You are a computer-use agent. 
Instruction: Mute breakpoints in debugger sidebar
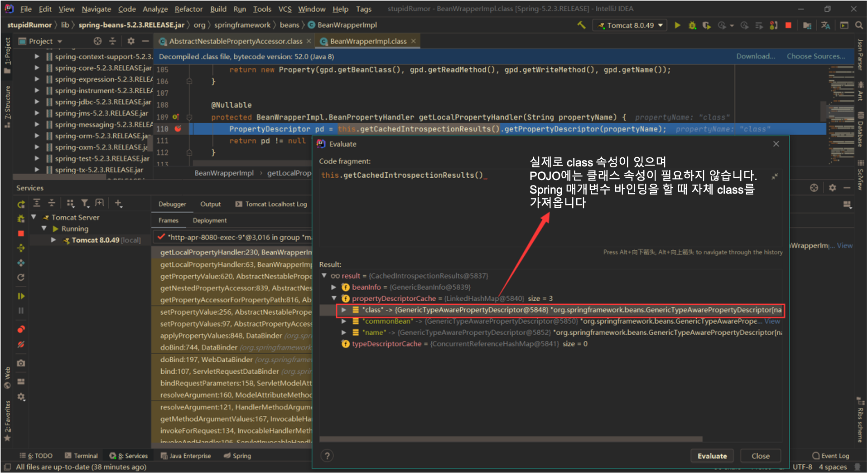[x=21, y=345]
